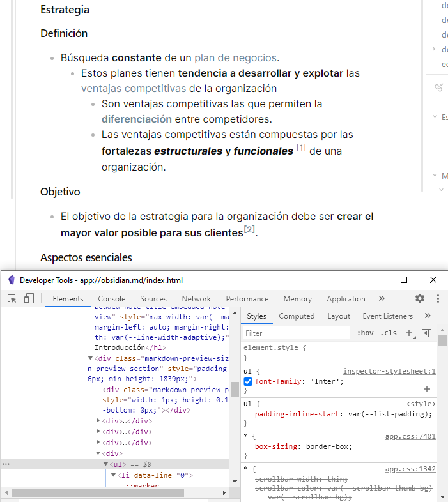Collapse the li data-line="0" node
Image resolution: width=448 pixels, height=502 pixels.
[114, 475]
